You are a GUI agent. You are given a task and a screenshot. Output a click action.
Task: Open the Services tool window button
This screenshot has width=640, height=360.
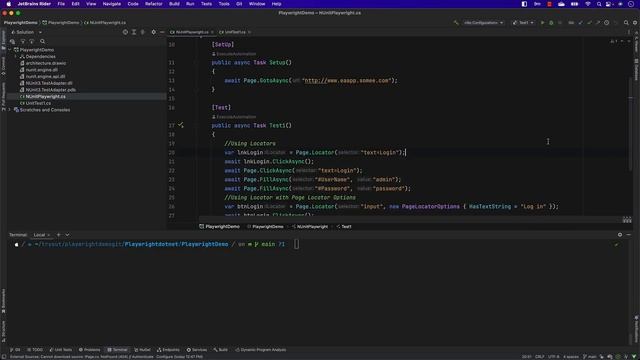pos(197,350)
